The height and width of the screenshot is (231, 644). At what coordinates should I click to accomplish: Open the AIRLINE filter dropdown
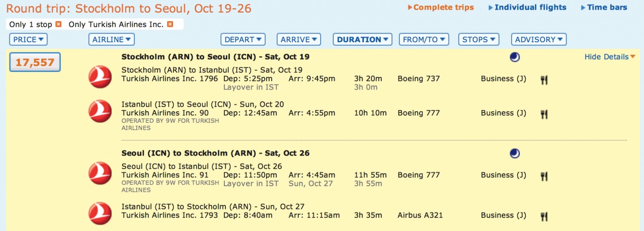pyautogui.click(x=112, y=39)
